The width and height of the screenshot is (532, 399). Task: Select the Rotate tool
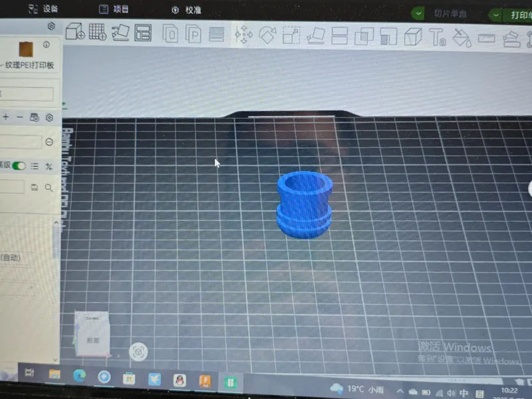(x=267, y=35)
